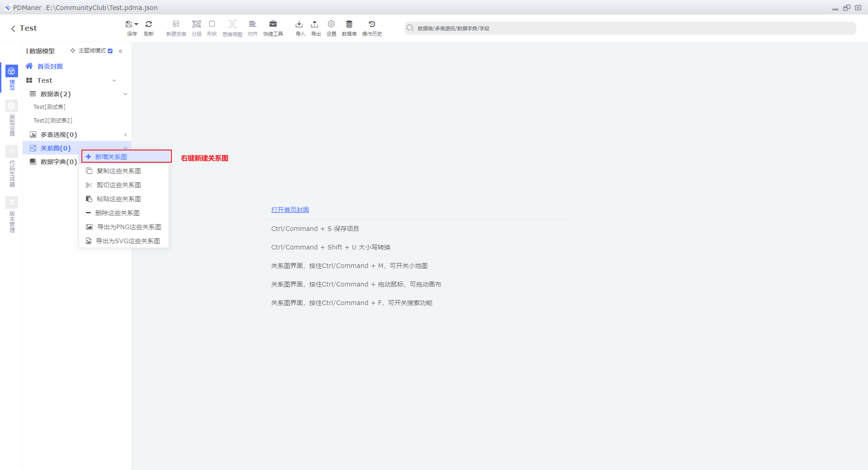868x470 pixels.
Task: Open the 数据库 database icon
Action: [349, 24]
